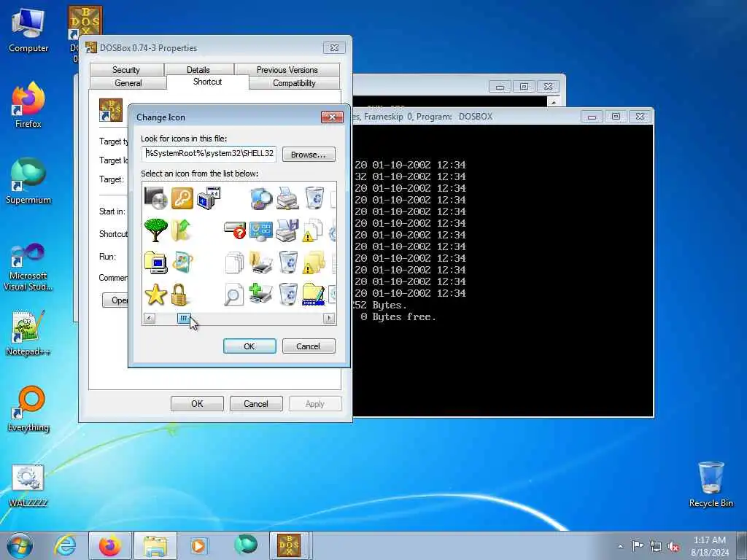Open Windows Explorer from taskbar
The height and width of the screenshot is (560, 747).
pyautogui.click(x=155, y=545)
